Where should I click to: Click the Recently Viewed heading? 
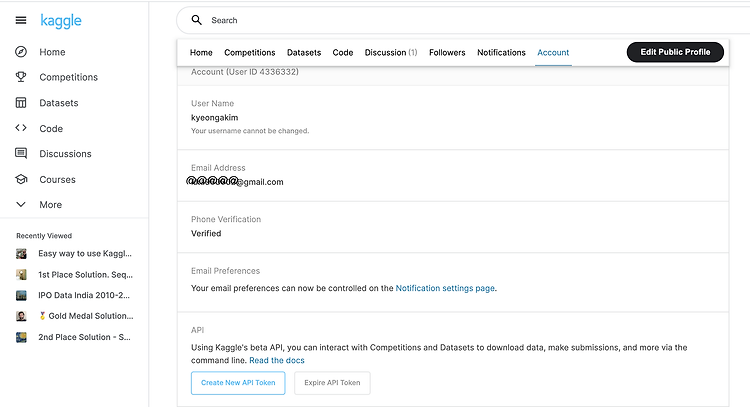[x=44, y=236]
